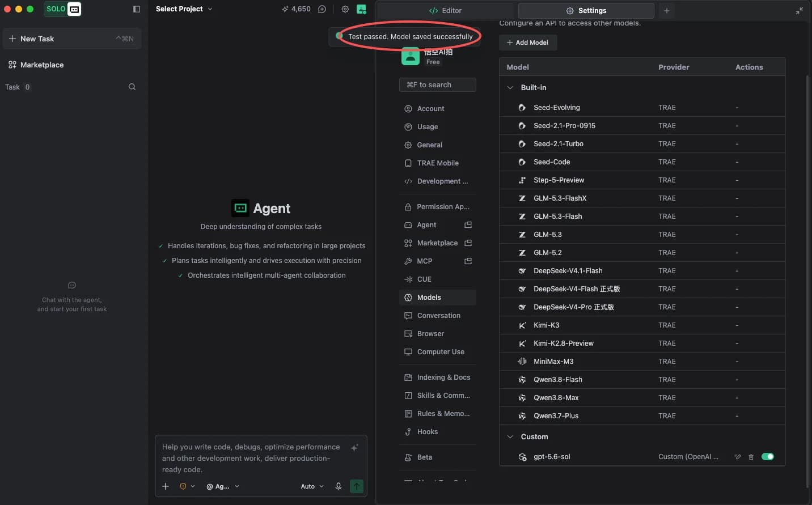Screen dimensions: 812x505
Task: Collapse the Custom models group
Action: 510,437
